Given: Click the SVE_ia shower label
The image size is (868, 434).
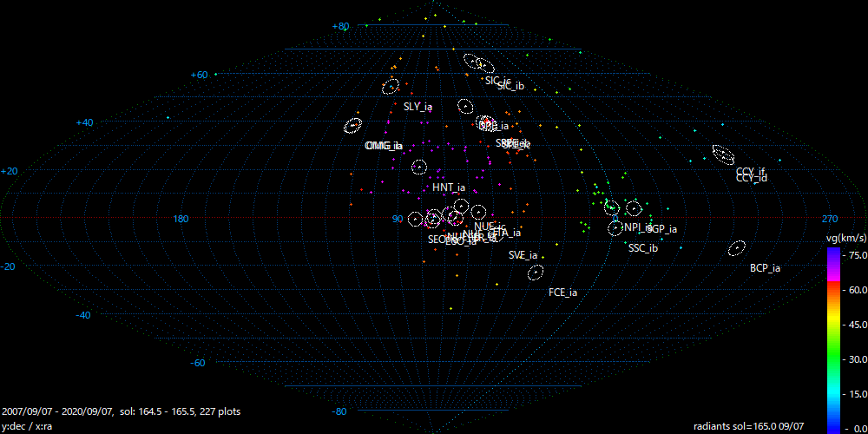Looking at the screenshot, I should pyautogui.click(x=523, y=255).
